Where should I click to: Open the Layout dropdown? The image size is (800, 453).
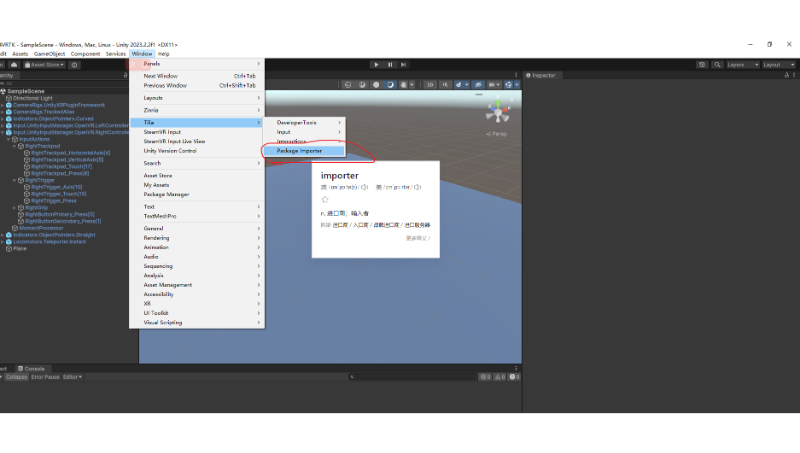click(779, 65)
